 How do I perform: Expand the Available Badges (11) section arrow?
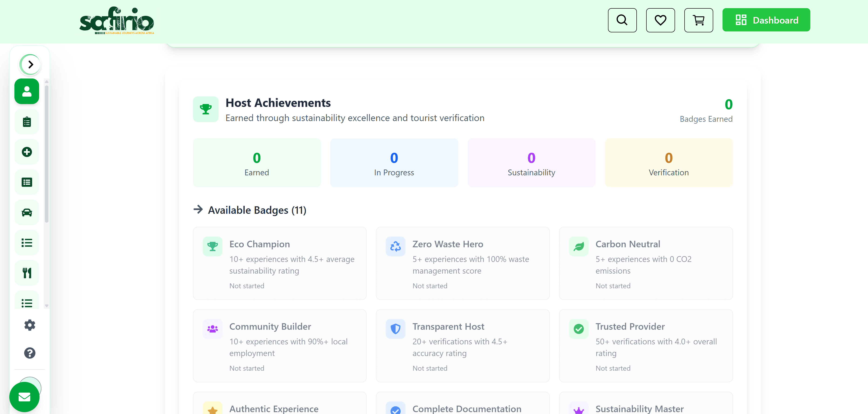pos(198,209)
